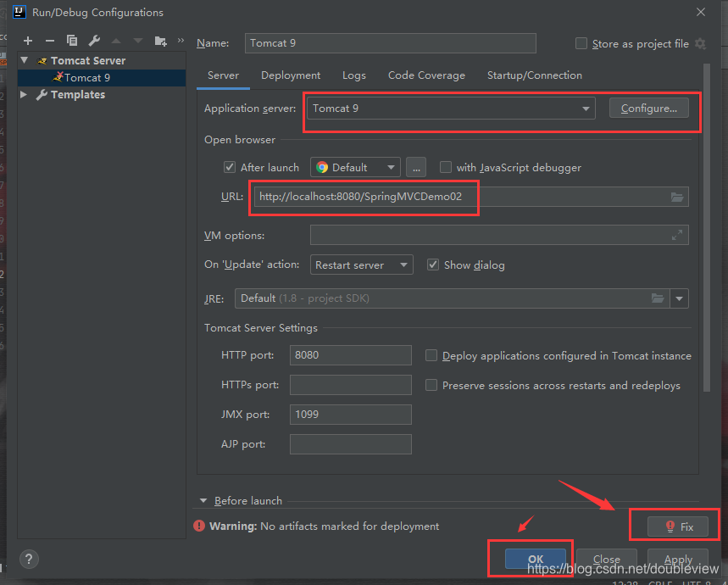This screenshot has height=585, width=728.
Task: Switch to the Code Coverage tab
Action: [426, 75]
